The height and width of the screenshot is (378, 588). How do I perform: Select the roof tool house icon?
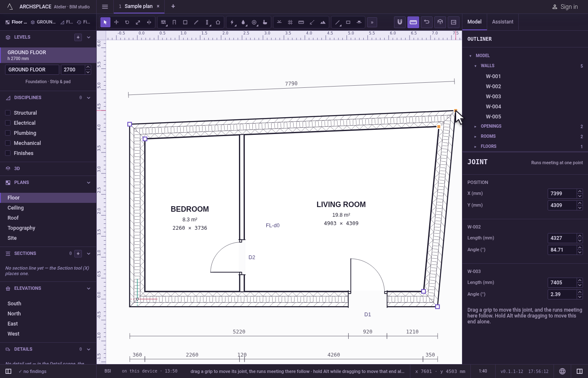click(218, 22)
